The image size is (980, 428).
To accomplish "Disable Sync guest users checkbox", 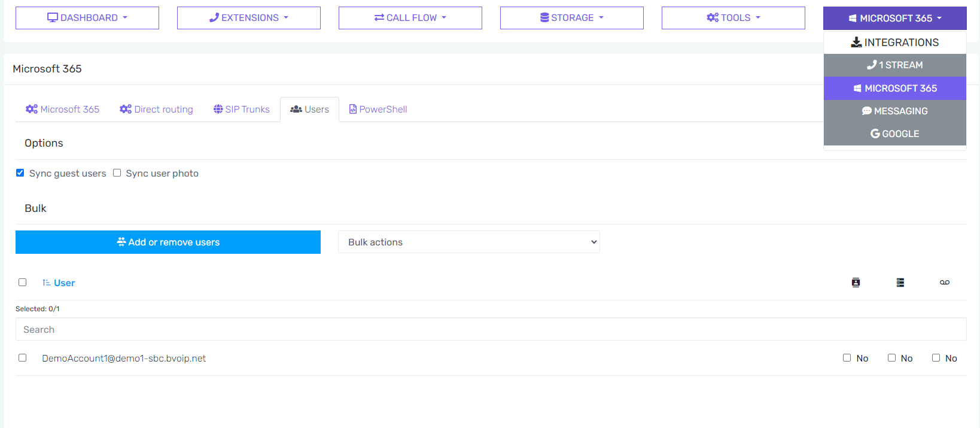I will coord(20,173).
